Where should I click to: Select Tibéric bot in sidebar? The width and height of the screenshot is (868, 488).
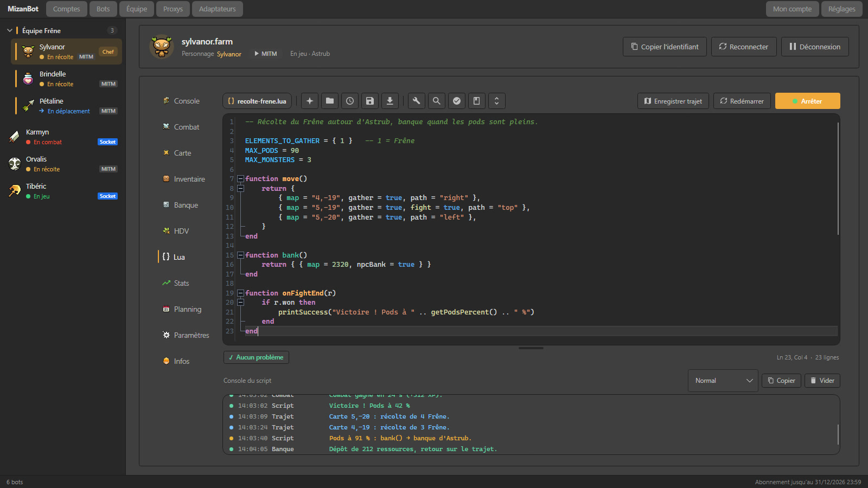point(63,191)
